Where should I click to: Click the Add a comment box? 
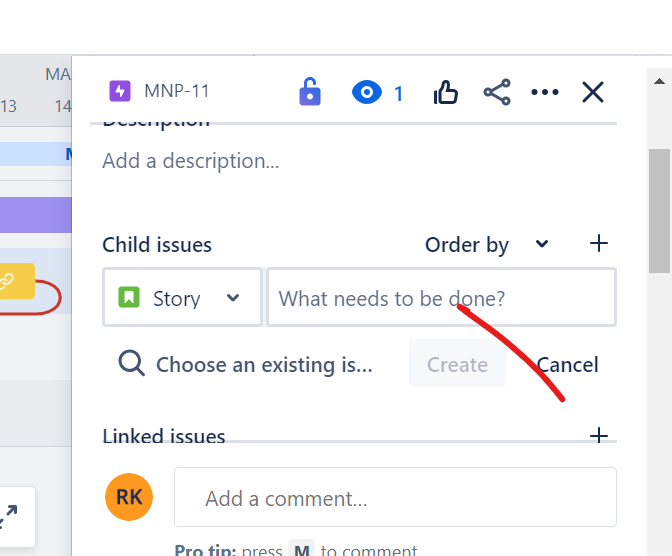(x=395, y=497)
